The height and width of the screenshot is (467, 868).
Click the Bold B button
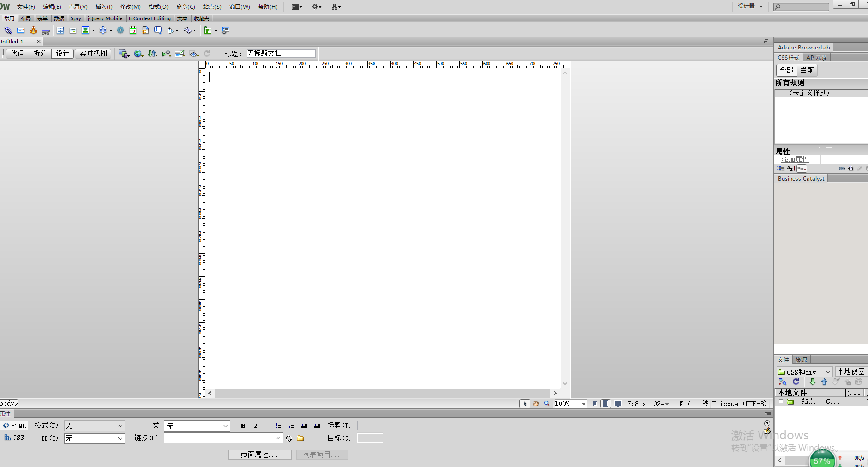pyautogui.click(x=243, y=426)
